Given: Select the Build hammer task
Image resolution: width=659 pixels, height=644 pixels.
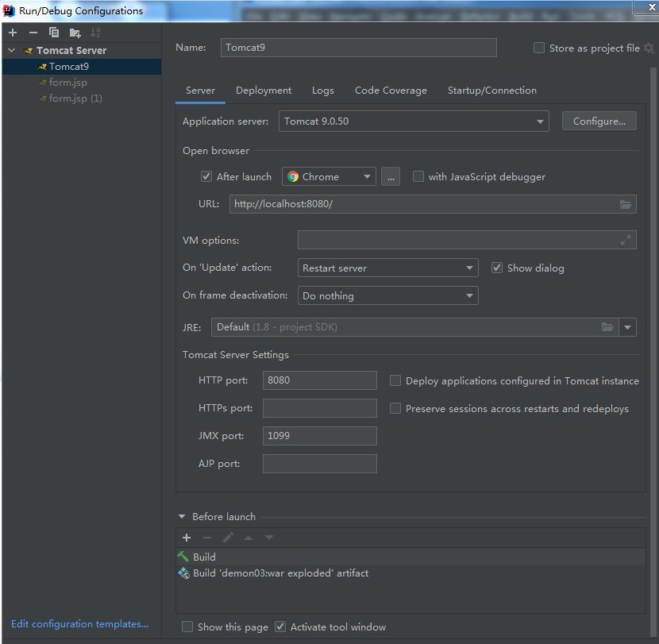Looking at the screenshot, I should [410, 557].
